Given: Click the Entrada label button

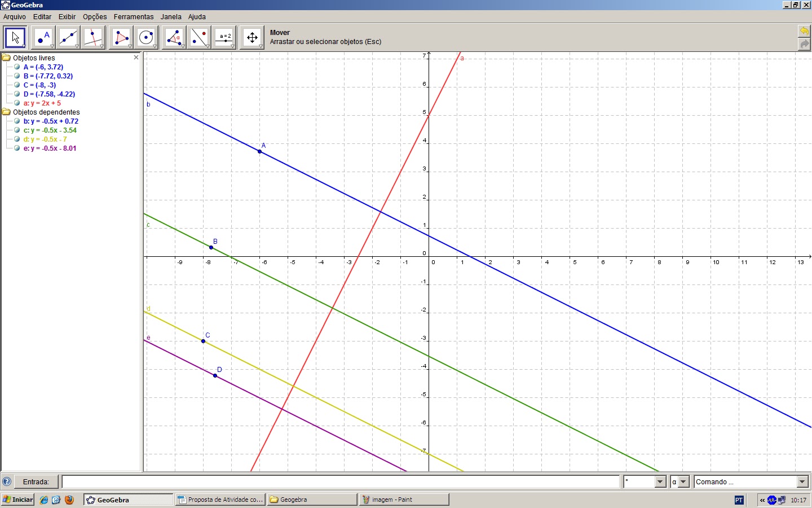Looking at the screenshot, I should 36,482.
